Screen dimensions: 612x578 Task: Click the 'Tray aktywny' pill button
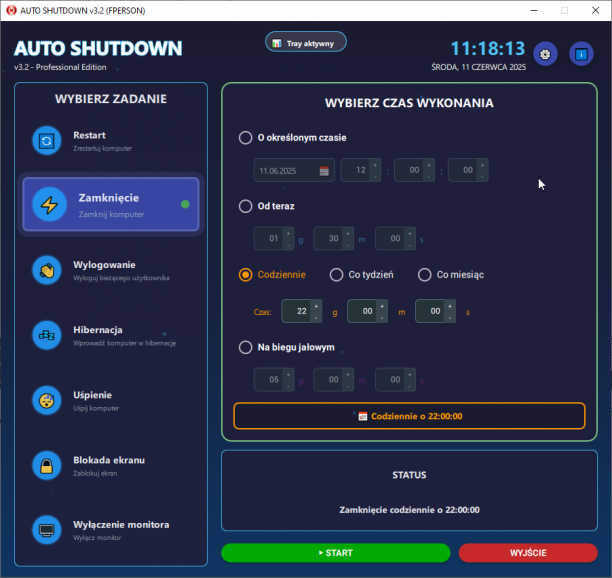tap(306, 42)
